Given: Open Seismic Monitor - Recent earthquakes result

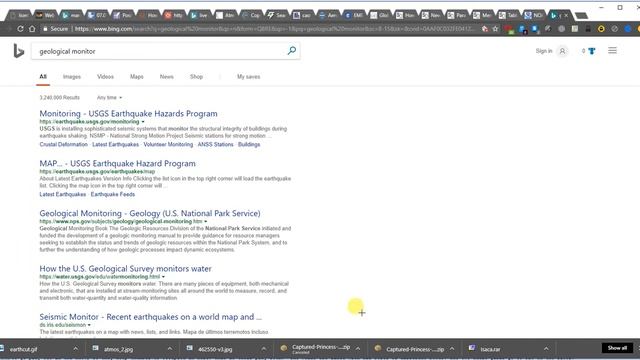Looking at the screenshot, I should click(151, 317).
